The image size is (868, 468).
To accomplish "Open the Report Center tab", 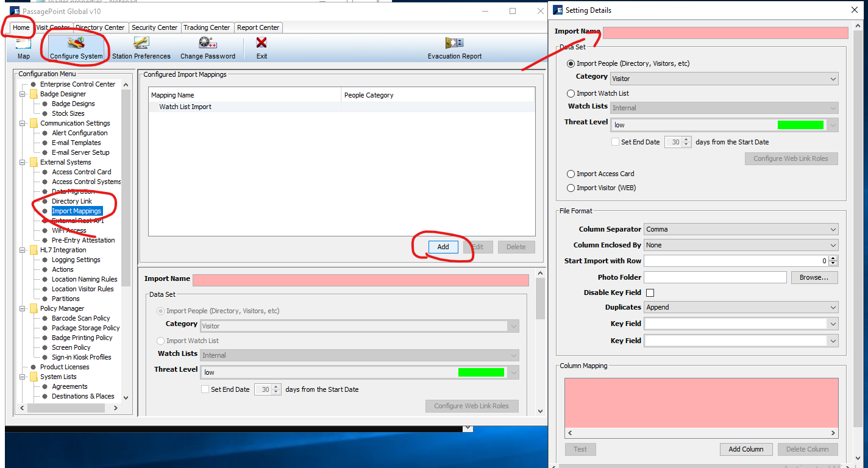I will coord(258,27).
